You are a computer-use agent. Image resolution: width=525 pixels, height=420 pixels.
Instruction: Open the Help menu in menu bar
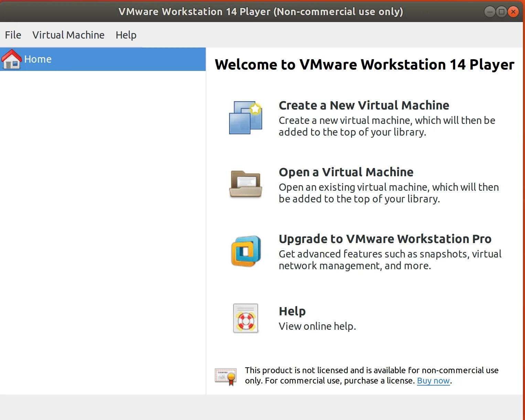click(126, 35)
